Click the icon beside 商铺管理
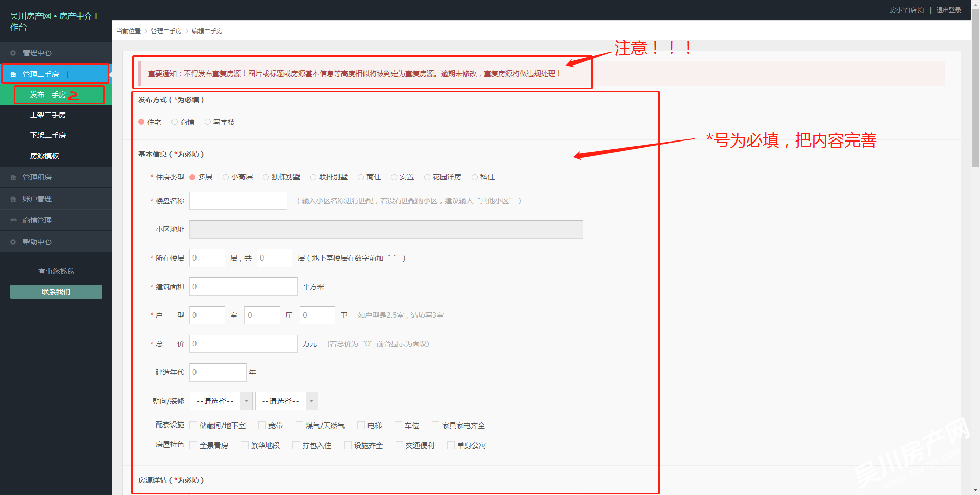Image resolution: width=980 pixels, height=495 pixels. tap(13, 220)
